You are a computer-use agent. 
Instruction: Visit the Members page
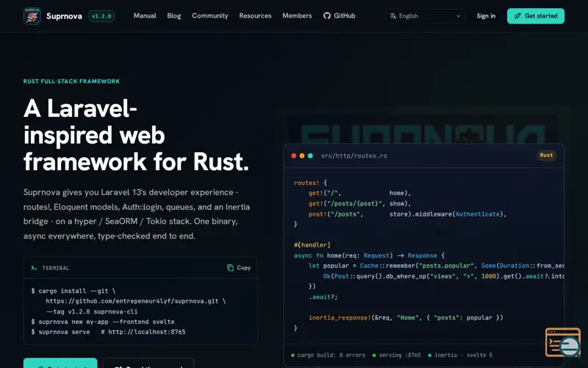click(x=297, y=15)
